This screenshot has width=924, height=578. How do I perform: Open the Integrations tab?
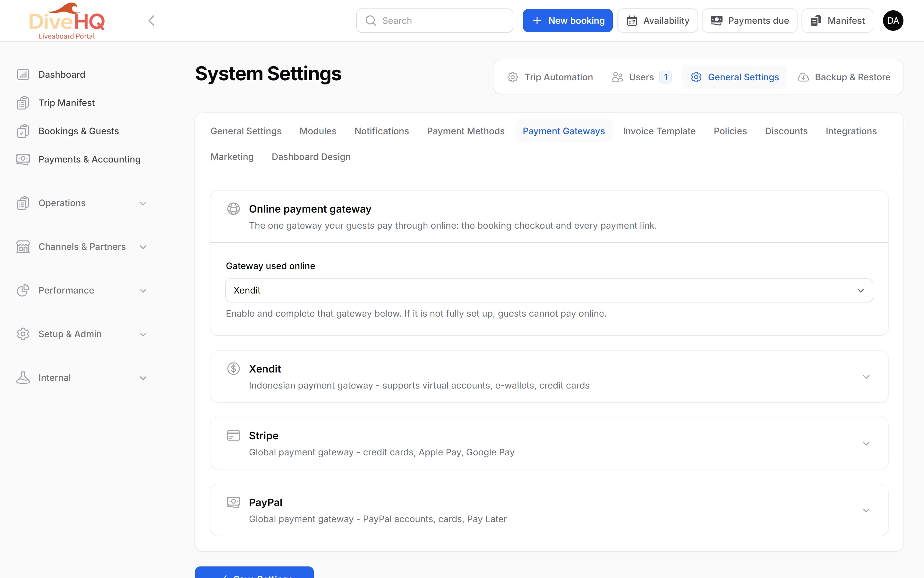click(851, 131)
